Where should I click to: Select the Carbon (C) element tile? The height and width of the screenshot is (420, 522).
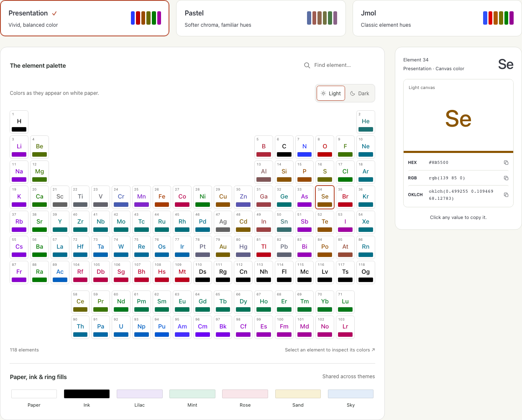(x=284, y=147)
